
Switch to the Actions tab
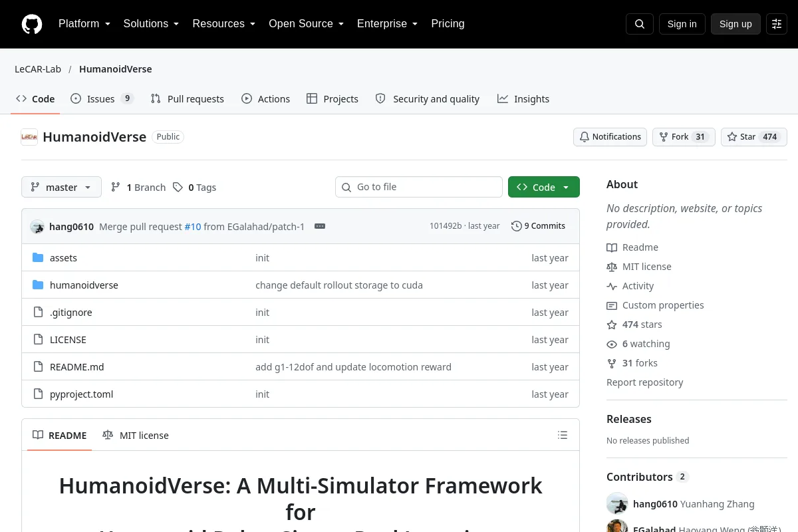click(266, 99)
